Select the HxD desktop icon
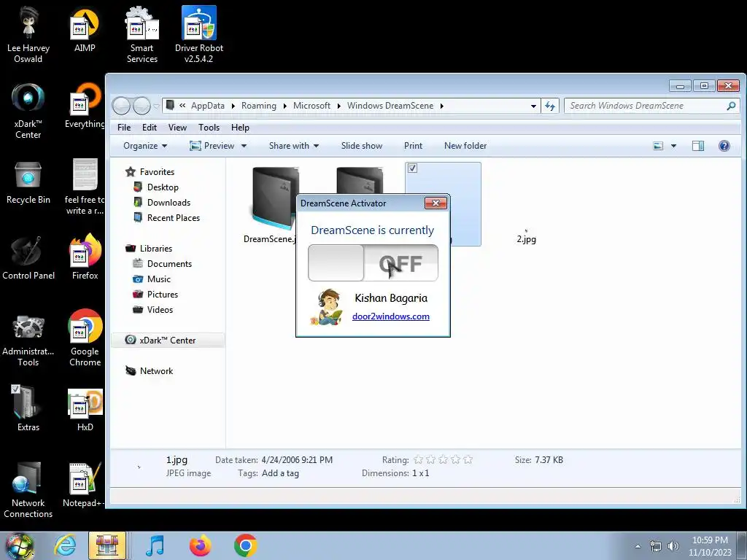This screenshot has width=747, height=560. click(85, 411)
